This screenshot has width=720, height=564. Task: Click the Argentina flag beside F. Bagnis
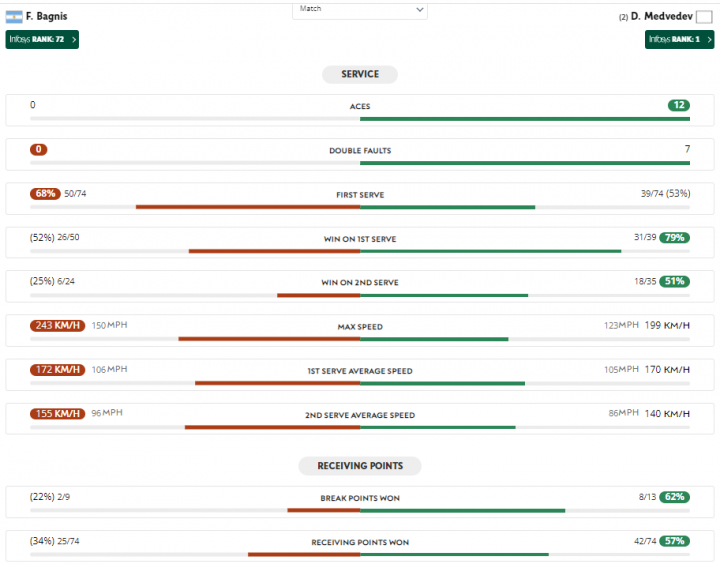pyautogui.click(x=14, y=16)
